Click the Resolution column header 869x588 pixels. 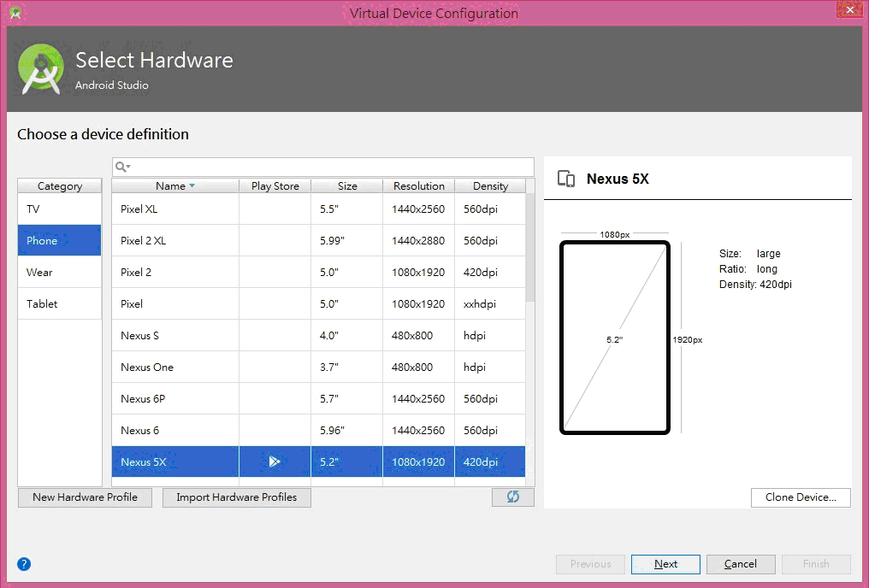(x=419, y=185)
